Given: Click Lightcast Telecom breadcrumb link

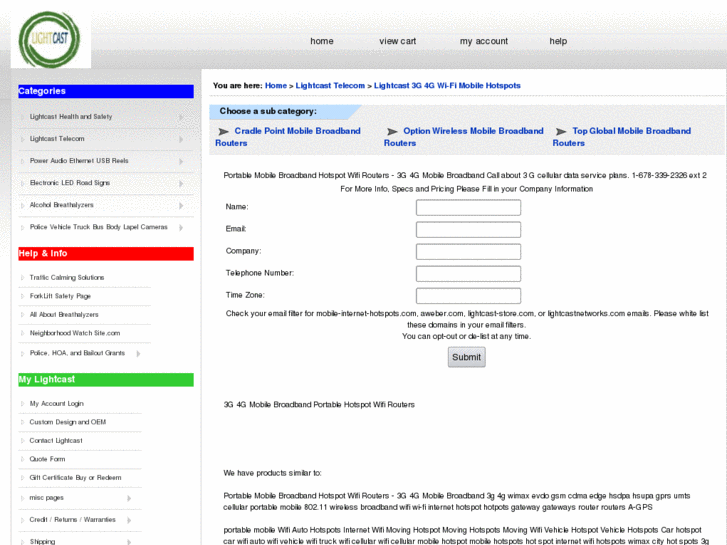Looking at the screenshot, I should (330, 85).
